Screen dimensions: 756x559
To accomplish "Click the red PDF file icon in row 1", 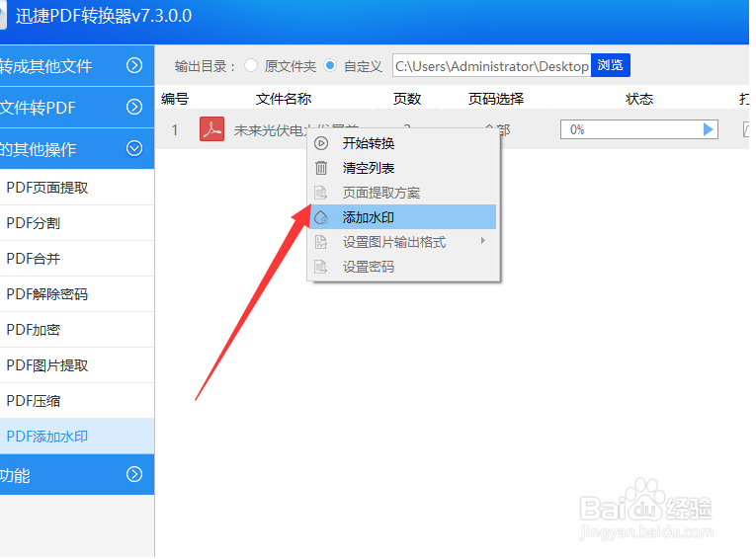I will point(212,129).
